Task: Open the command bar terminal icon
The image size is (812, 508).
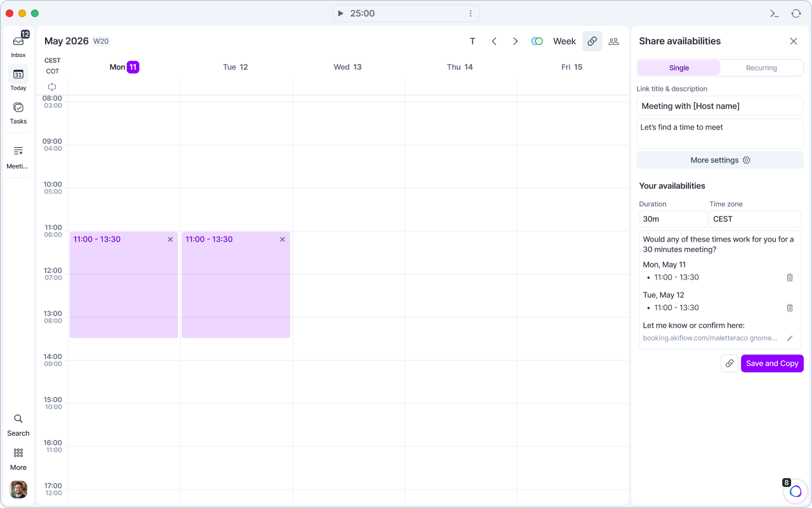Action: pos(775,13)
